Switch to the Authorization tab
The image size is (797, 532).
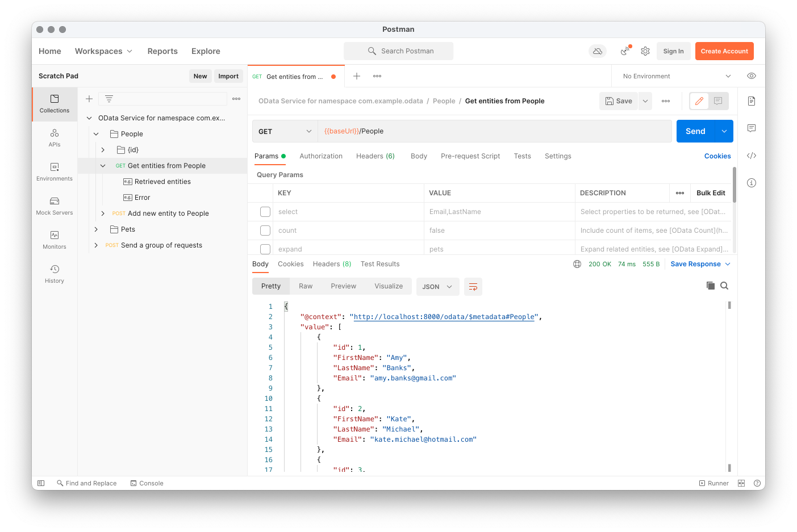[x=321, y=156]
